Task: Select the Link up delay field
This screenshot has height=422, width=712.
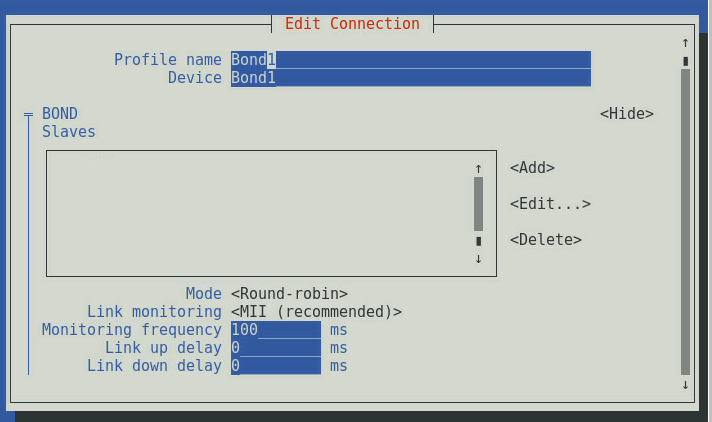Action: tap(276, 348)
